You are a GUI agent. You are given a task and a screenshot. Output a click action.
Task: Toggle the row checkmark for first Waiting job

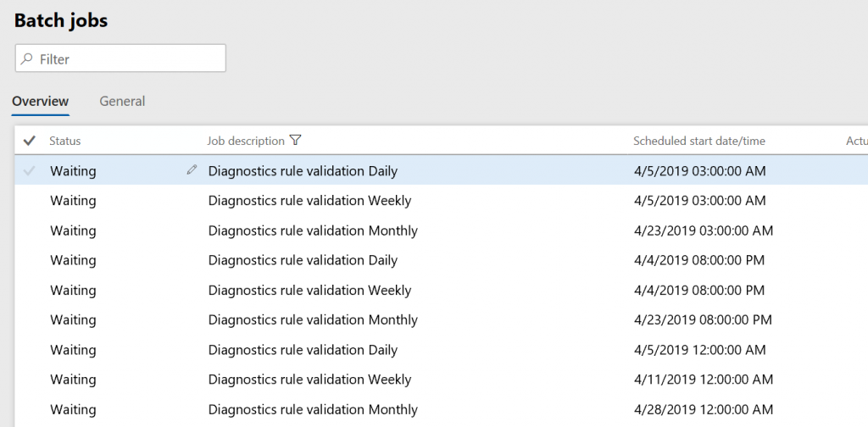tap(30, 171)
